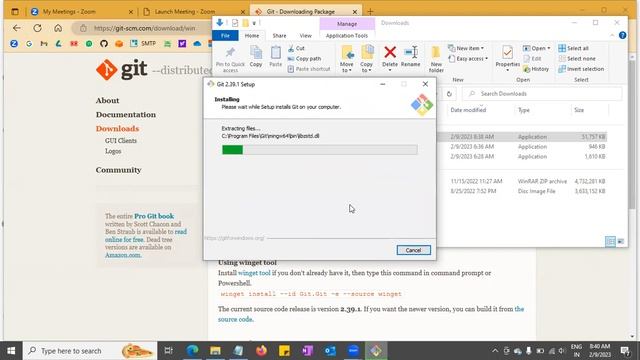The image size is (640, 360).
Task: Open the About page on the git site
Action: coord(107,100)
